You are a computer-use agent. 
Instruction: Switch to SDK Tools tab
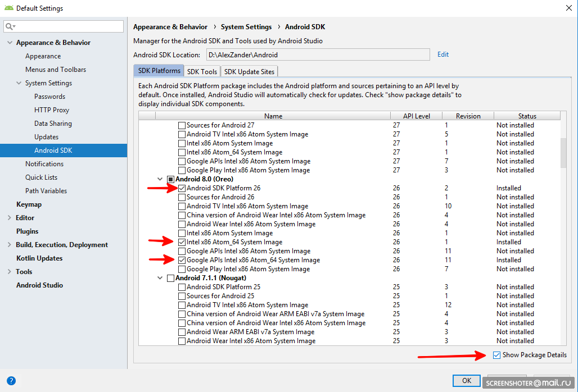[202, 71]
